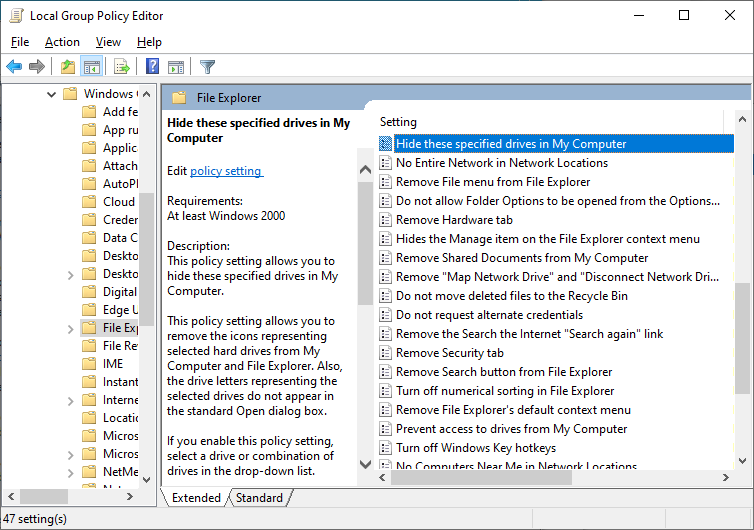This screenshot has height=530, width=754.
Task: Toggle the Show/Hide Console Tree icon
Action: [x=91, y=67]
